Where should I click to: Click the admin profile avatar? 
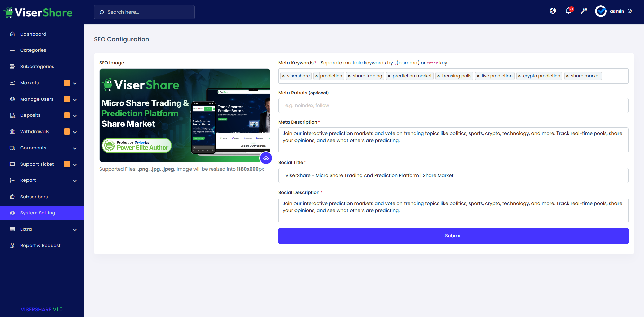(x=601, y=11)
